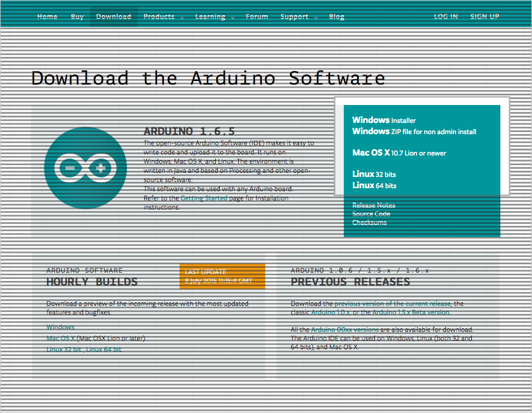Download Mac OS X 10.7 Lion or newer
Image resolution: width=532 pixels, height=413 pixels.
[399, 152]
